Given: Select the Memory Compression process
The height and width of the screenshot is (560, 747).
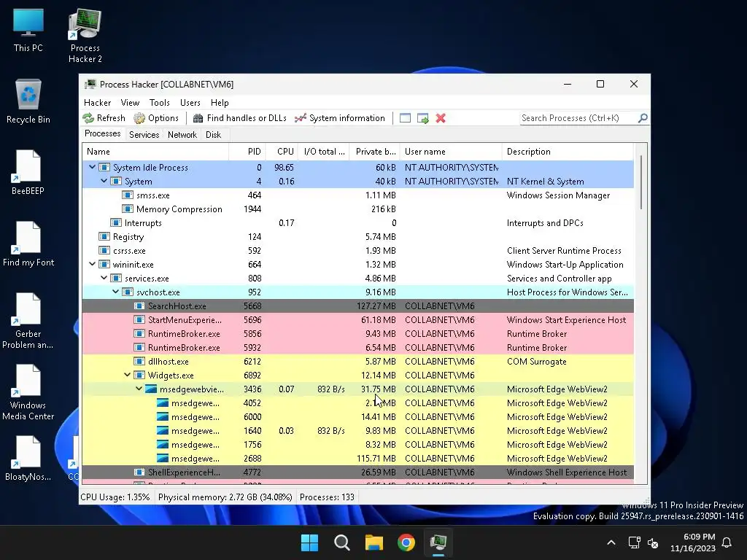Looking at the screenshot, I should click(357, 209).
